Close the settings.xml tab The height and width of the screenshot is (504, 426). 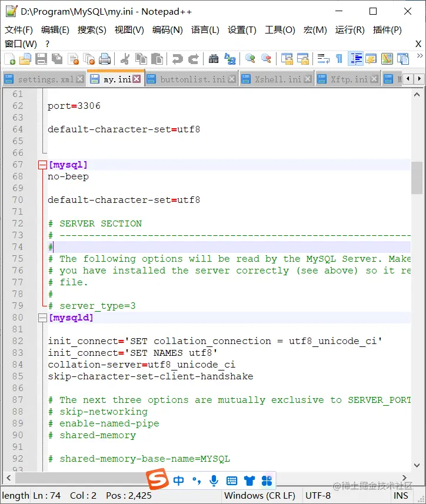click(81, 79)
